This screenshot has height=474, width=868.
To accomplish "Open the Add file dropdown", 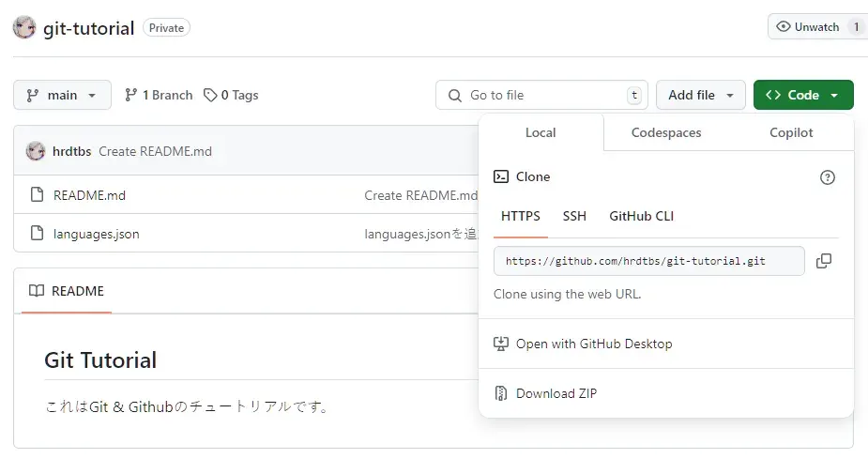I will (701, 95).
